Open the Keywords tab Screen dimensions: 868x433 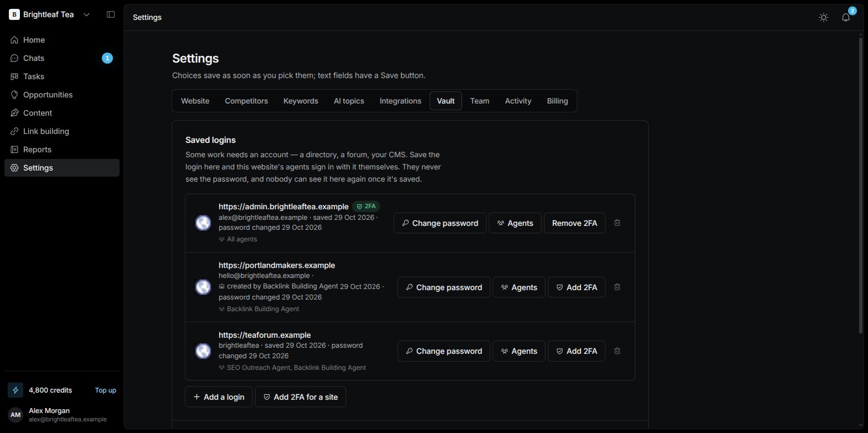pos(301,101)
